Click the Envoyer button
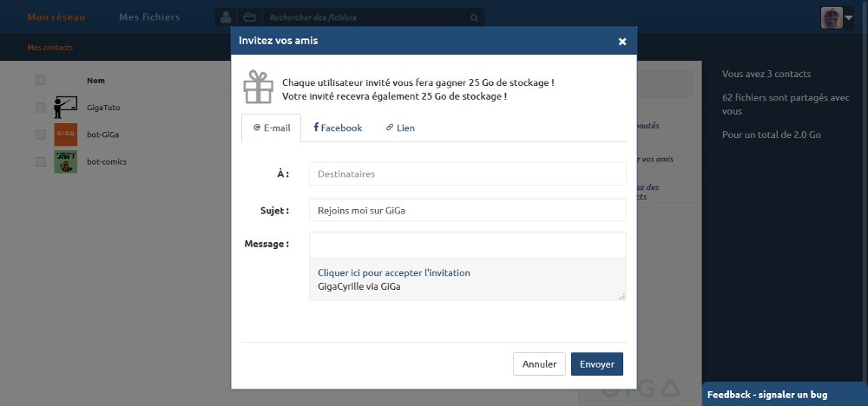 [597, 364]
